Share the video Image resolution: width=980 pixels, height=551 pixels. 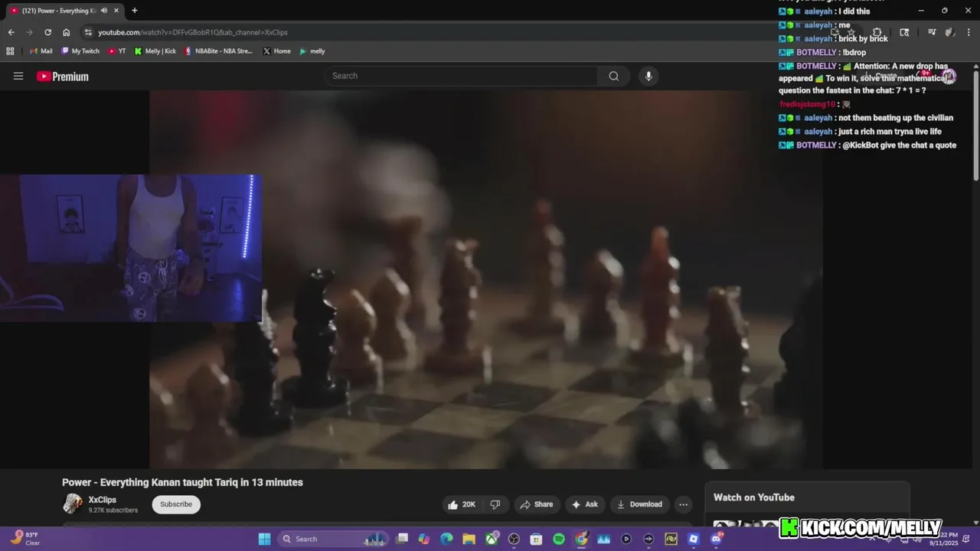(536, 504)
